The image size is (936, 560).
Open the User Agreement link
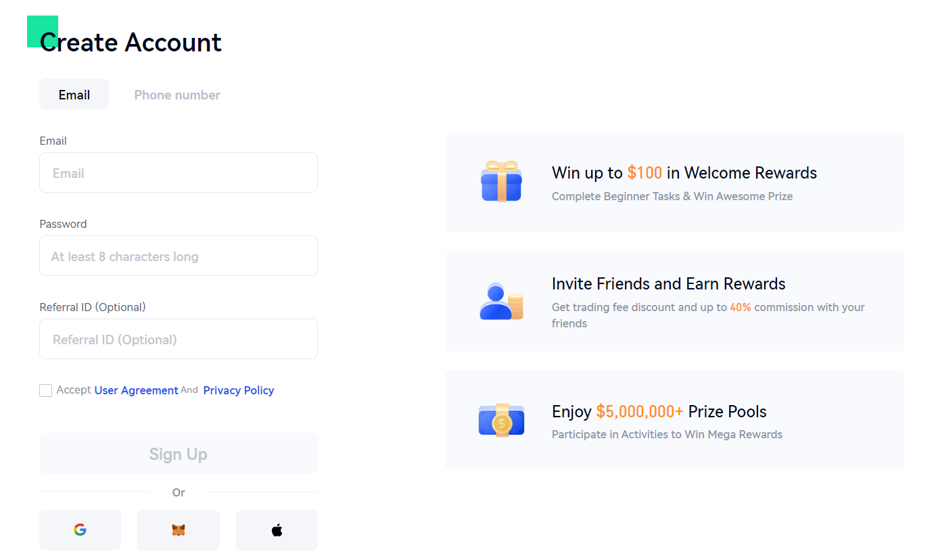[137, 390]
